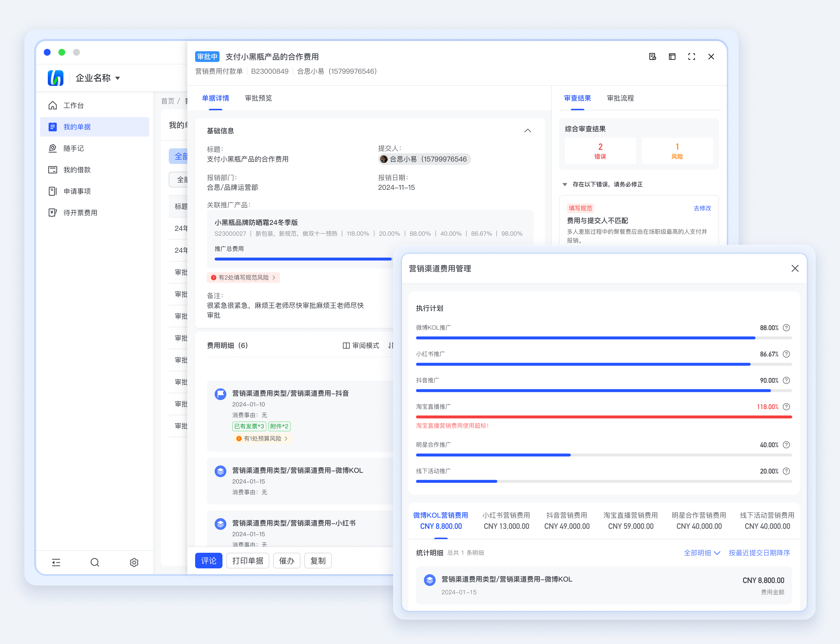Collapse the 基础信息 section
This screenshot has width=840, height=644.
(527, 131)
